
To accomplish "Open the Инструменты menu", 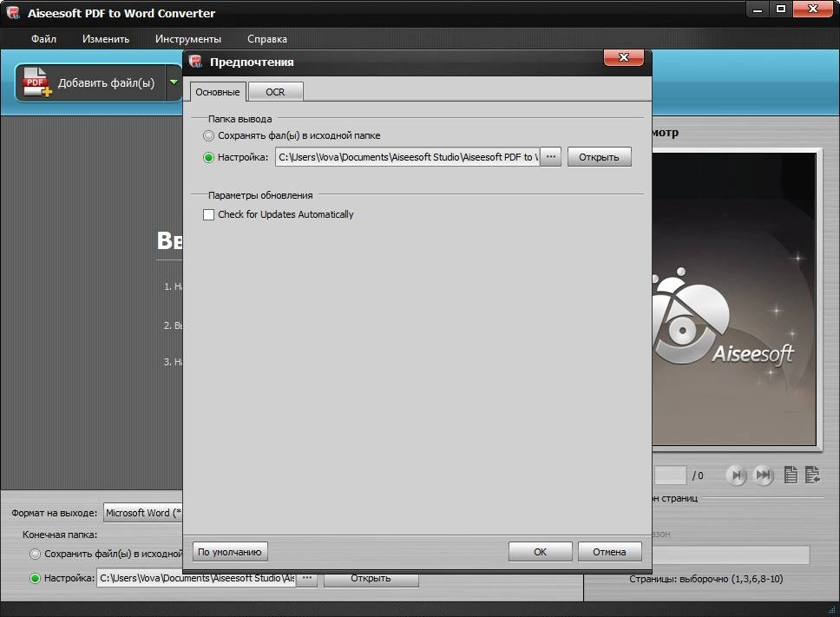I will click(x=188, y=38).
